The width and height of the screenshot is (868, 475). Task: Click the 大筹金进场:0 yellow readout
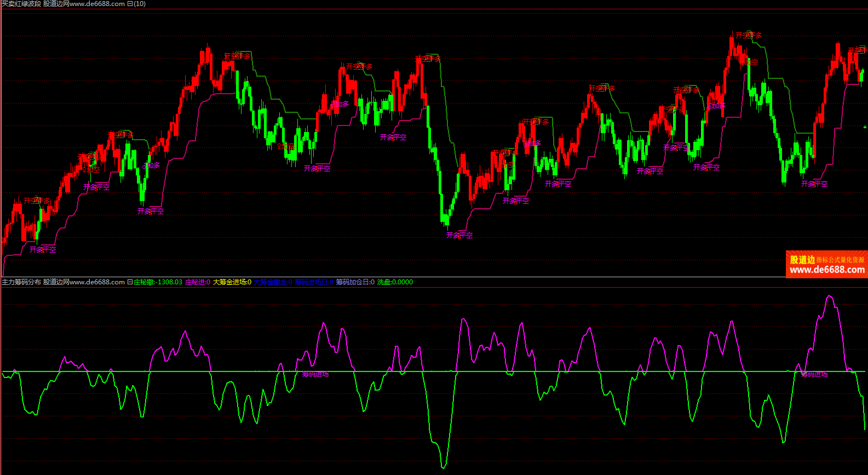pos(232,282)
